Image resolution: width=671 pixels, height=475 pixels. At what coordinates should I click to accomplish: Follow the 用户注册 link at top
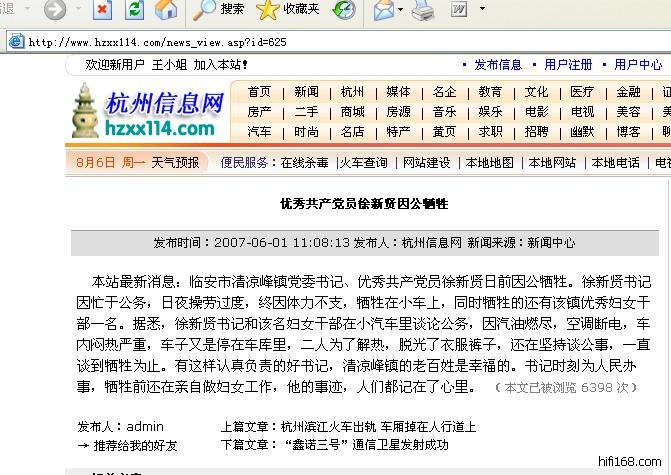coord(568,65)
